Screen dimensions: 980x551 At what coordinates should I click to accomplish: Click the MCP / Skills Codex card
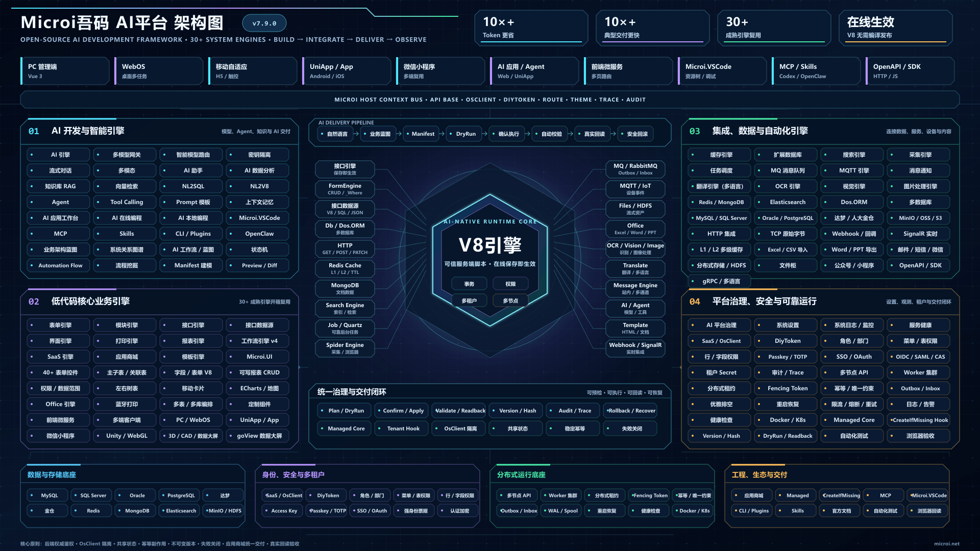(816, 71)
